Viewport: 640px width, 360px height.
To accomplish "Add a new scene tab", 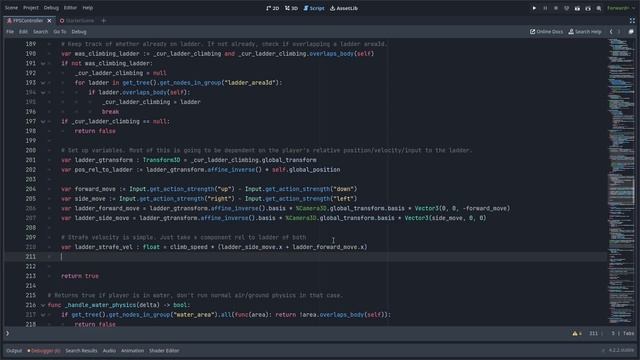I will click(103, 20).
